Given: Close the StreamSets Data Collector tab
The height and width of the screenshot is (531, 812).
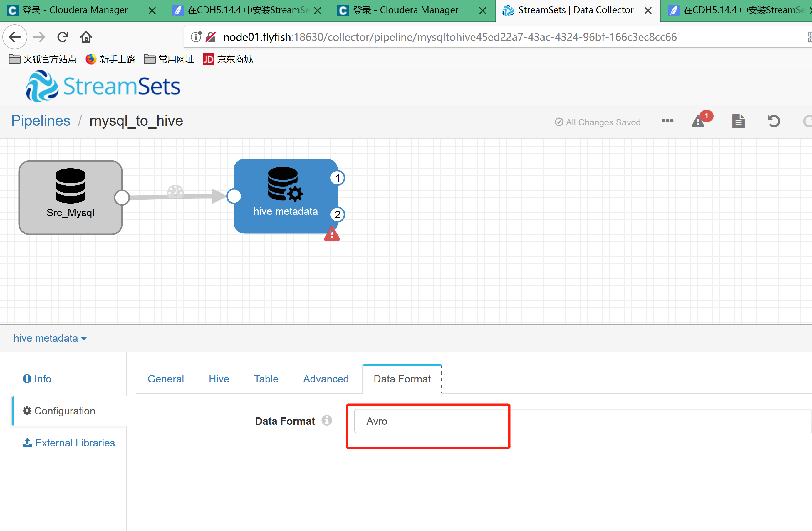Looking at the screenshot, I should (648, 11).
